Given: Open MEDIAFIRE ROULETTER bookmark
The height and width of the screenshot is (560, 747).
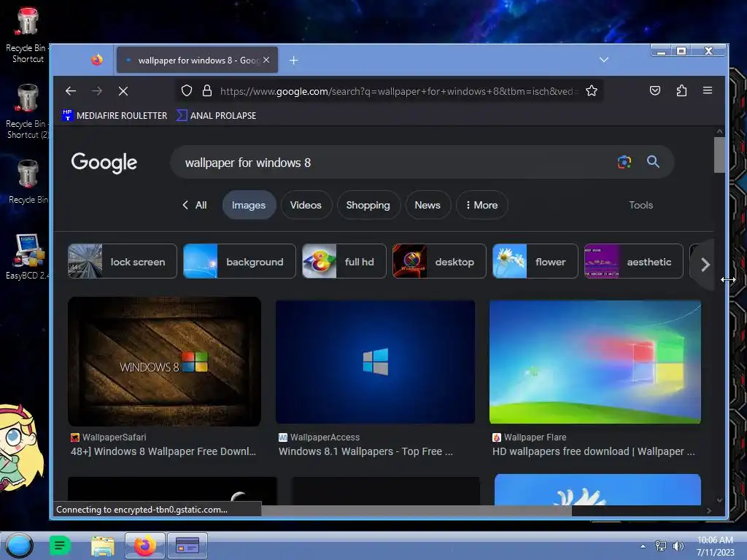Looking at the screenshot, I should click(115, 115).
